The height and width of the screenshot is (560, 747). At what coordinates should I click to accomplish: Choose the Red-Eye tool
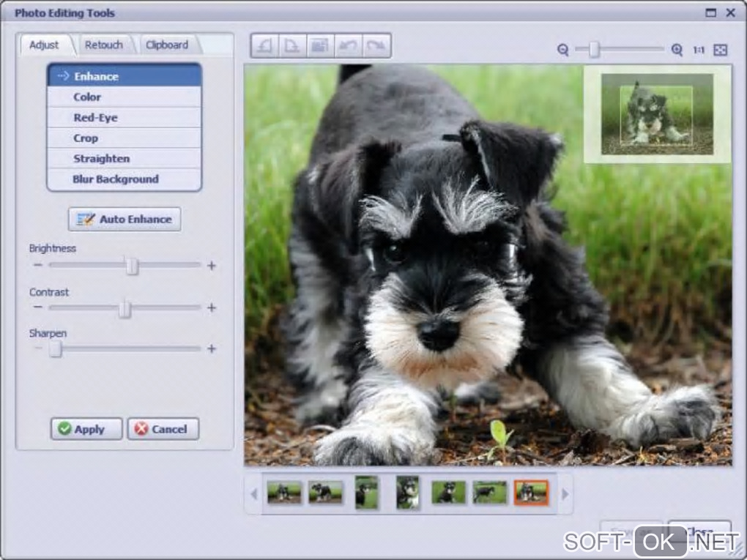pyautogui.click(x=124, y=117)
